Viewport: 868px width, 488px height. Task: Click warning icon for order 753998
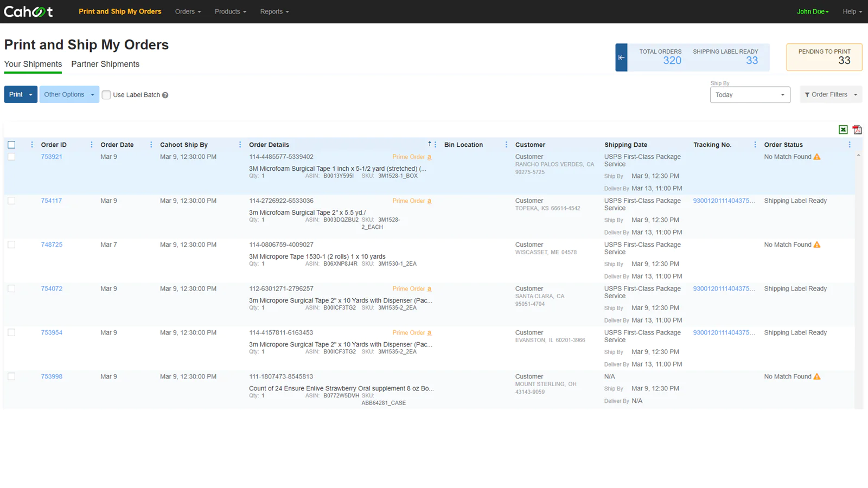click(817, 376)
